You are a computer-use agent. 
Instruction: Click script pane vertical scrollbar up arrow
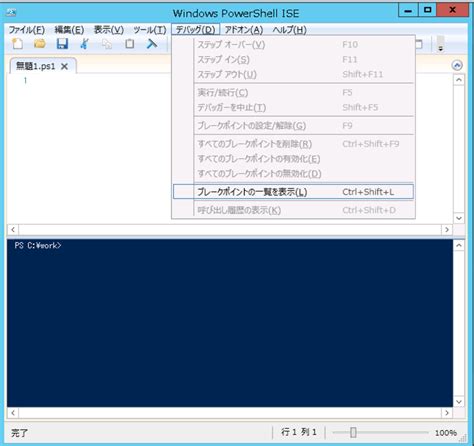coord(459,80)
